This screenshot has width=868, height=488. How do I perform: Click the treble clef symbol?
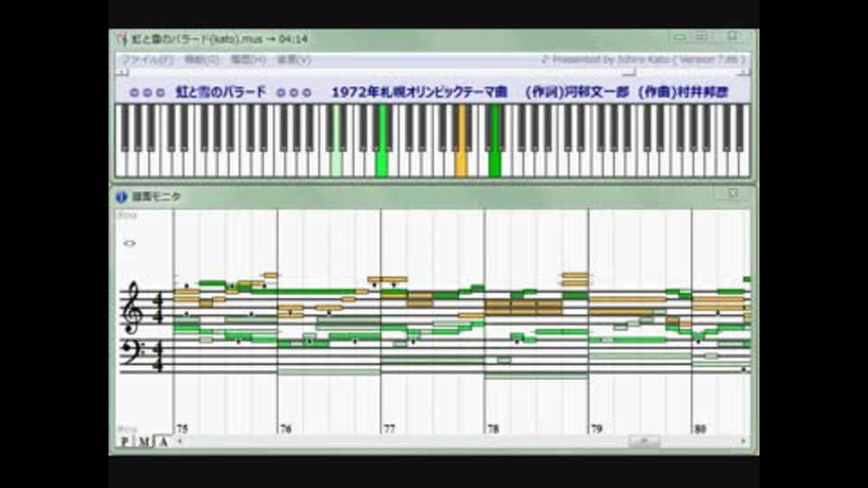[x=133, y=307]
